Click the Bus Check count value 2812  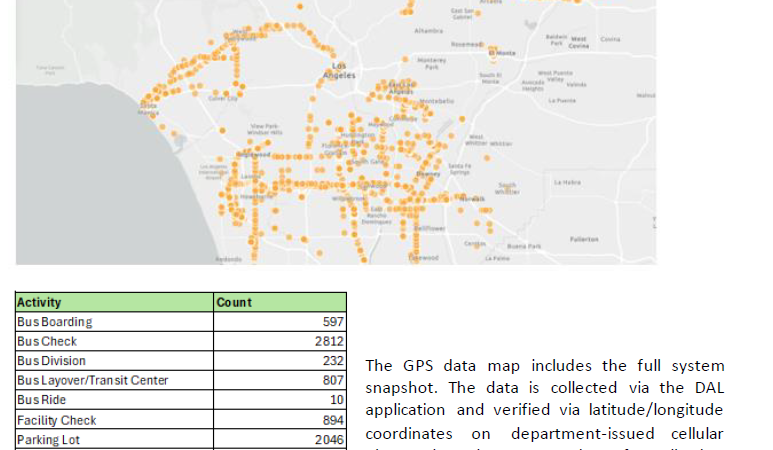point(329,341)
